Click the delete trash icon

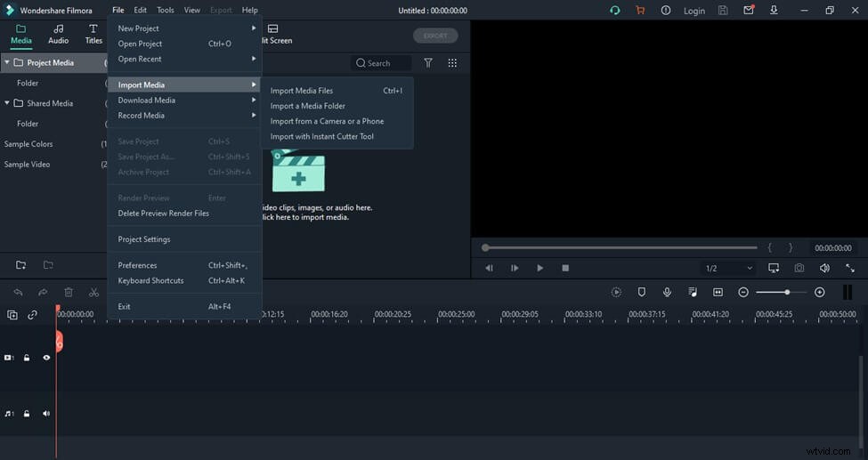[68, 292]
